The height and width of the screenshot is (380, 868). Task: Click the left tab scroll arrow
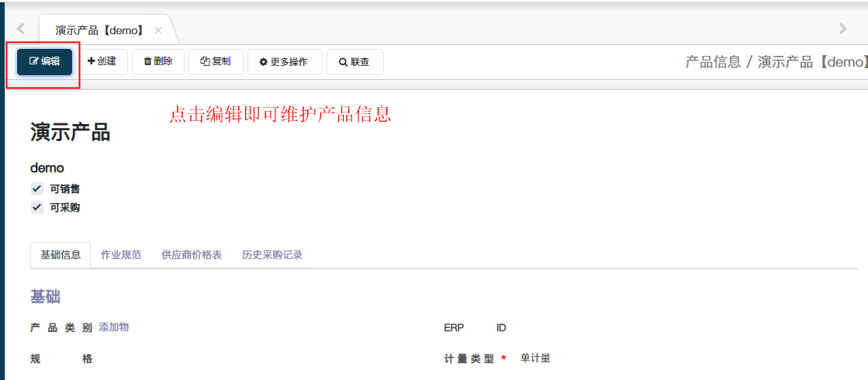pyautogui.click(x=21, y=28)
